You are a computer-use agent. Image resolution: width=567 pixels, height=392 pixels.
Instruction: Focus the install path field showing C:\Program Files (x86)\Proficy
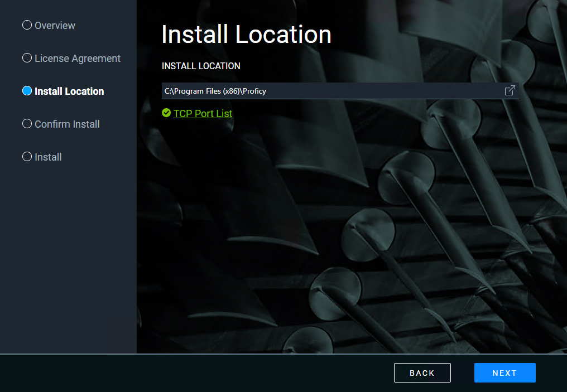tap(340, 91)
